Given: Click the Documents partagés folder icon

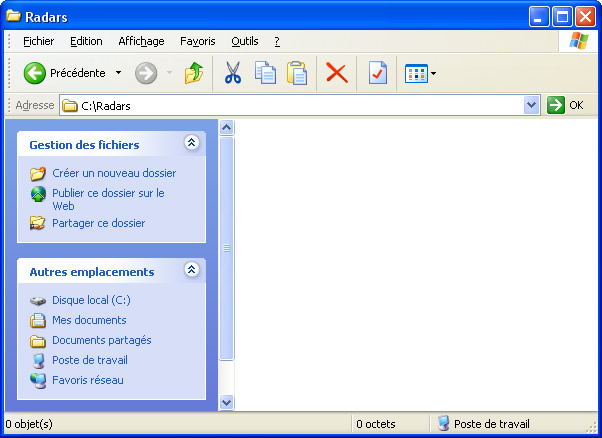Looking at the screenshot, I should pos(38,341).
